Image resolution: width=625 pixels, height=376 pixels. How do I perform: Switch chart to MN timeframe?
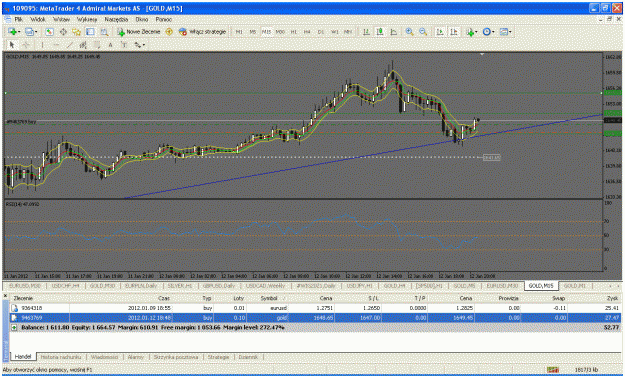pos(348,32)
